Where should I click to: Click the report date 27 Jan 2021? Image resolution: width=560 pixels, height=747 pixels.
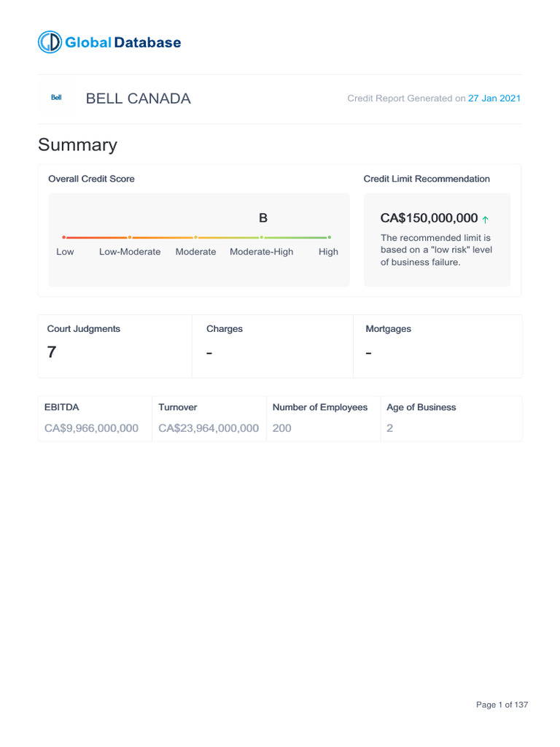(494, 98)
